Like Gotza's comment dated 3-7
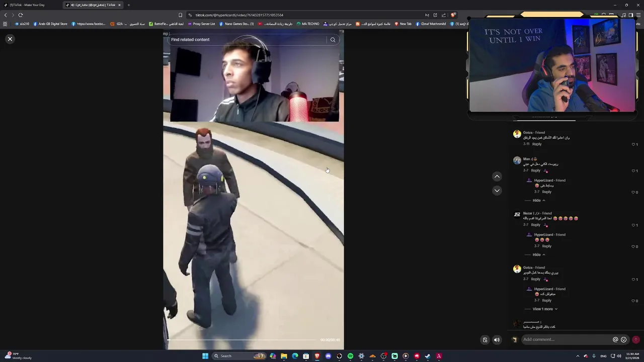The image size is (644, 362). point(634,280)
